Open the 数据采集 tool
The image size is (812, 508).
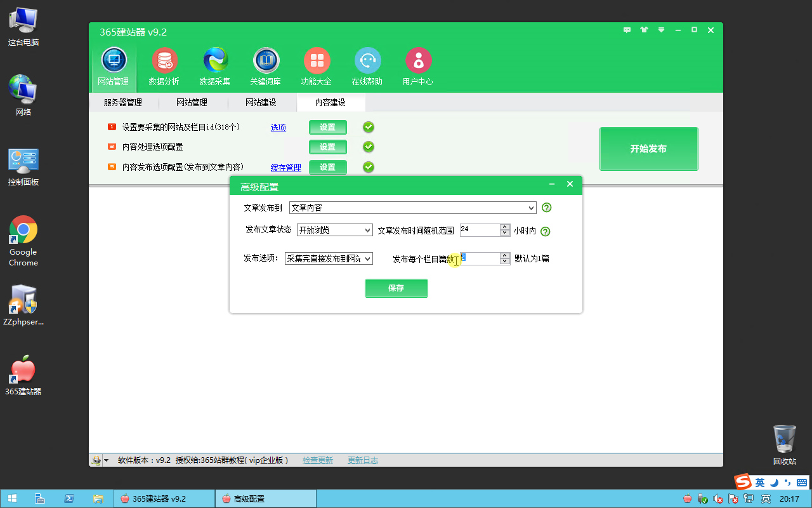click(215, 67)
